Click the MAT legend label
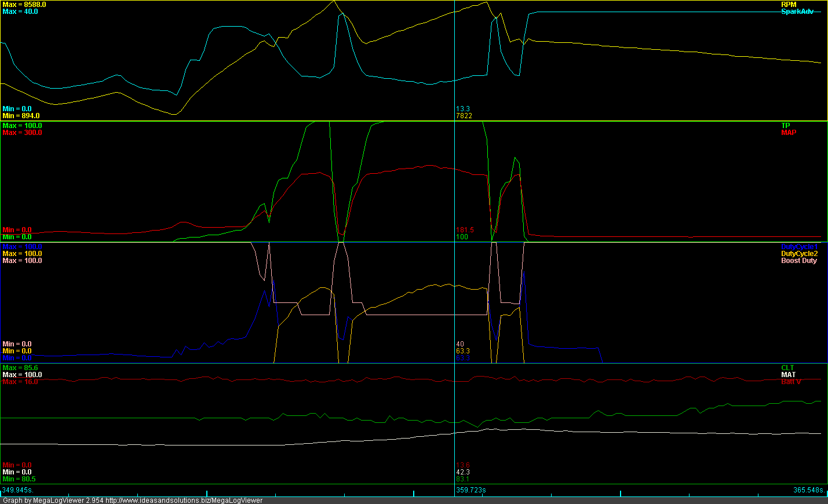The width and height of the screenshot is (828, 504). 788,375
